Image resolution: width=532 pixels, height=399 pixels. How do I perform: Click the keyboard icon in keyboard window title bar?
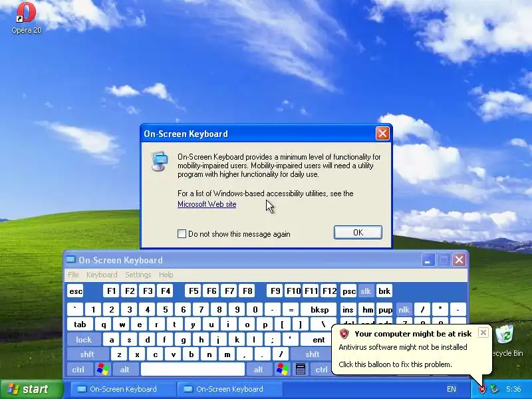coord(71,260)
